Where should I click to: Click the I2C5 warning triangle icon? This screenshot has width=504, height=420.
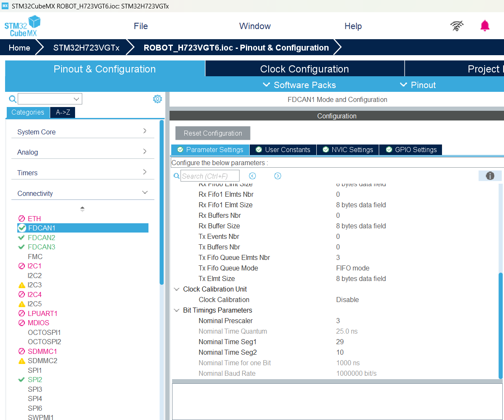click(22, 304)
